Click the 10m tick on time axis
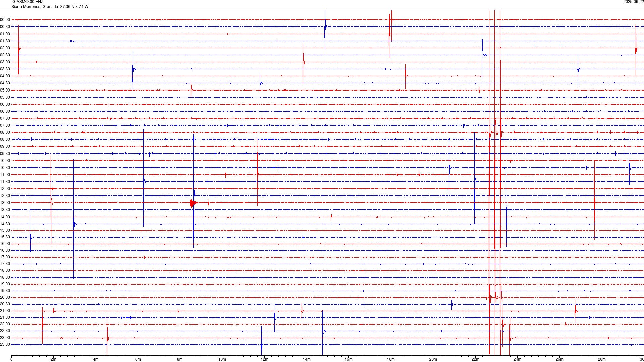The height and width of the screenshot is (362, 644). pyautogui.click(x=222, y=359)
